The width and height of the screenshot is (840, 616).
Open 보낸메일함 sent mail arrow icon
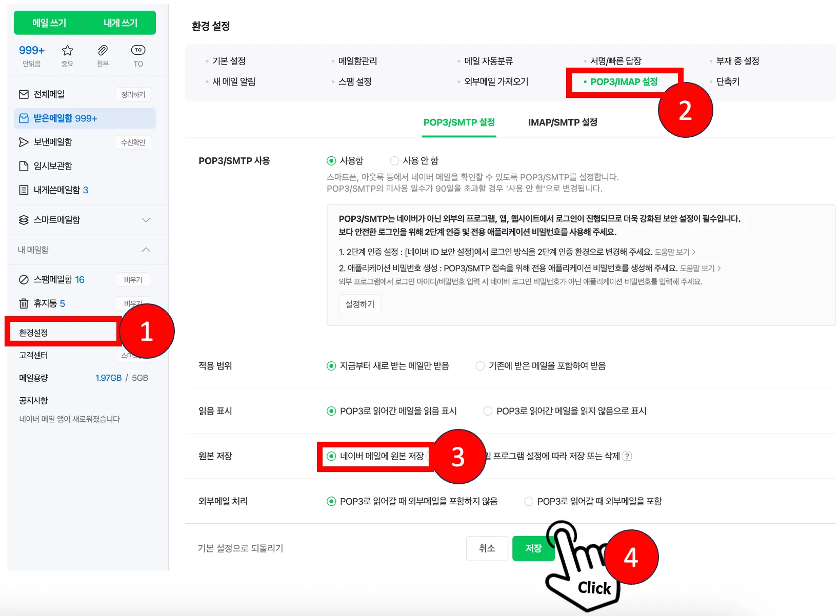coord(24,142)
